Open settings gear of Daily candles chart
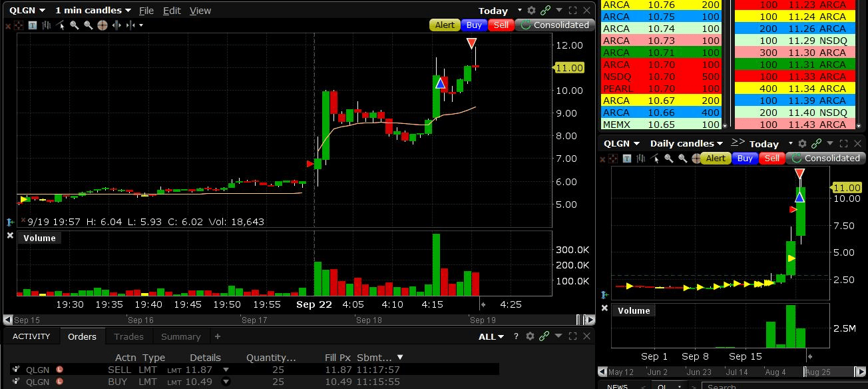The image size is (868, 389). [x=802, y=144]
